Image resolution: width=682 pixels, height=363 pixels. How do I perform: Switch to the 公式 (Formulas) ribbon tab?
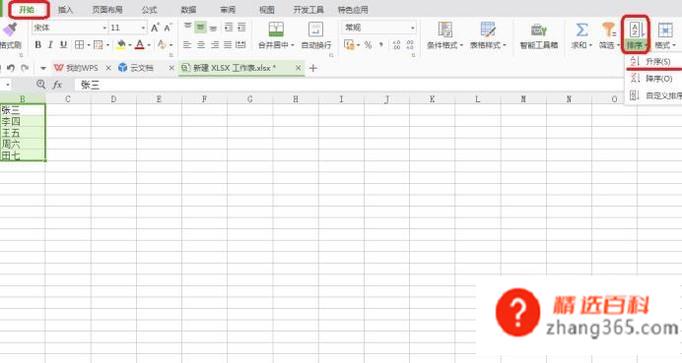coord(149,10)
